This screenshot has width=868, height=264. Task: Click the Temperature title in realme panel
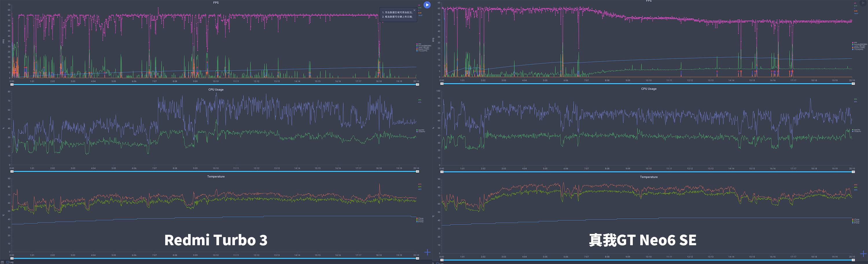[x=649, y=177]
